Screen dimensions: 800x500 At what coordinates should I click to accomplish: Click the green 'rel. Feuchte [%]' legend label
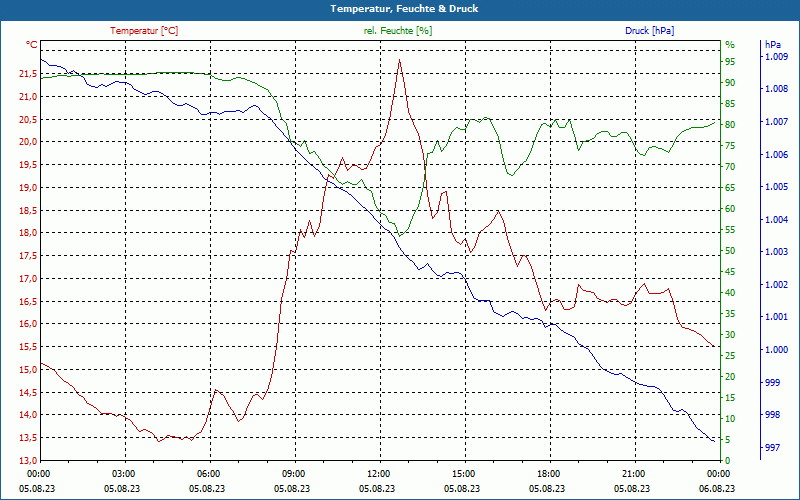click(397, 31)
